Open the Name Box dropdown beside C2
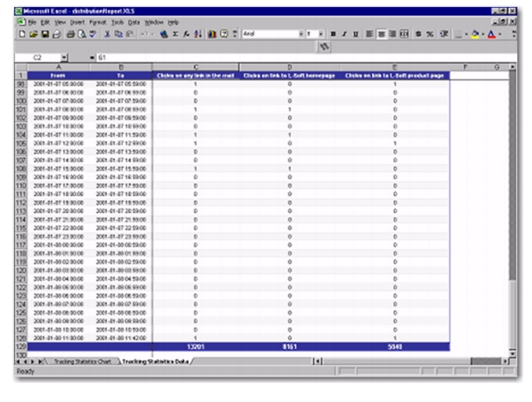532x402 pixels. coord(64,57)
